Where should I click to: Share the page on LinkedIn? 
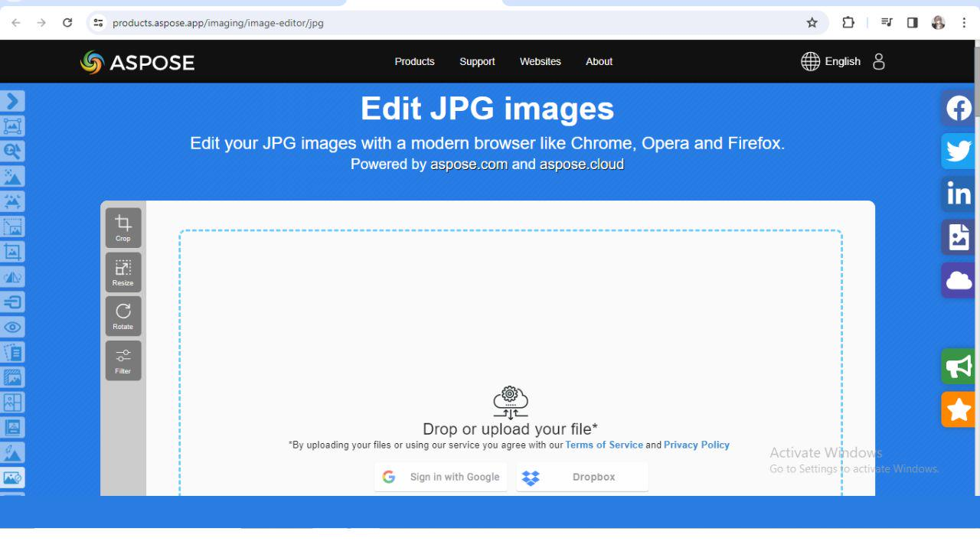pos(959,194)
